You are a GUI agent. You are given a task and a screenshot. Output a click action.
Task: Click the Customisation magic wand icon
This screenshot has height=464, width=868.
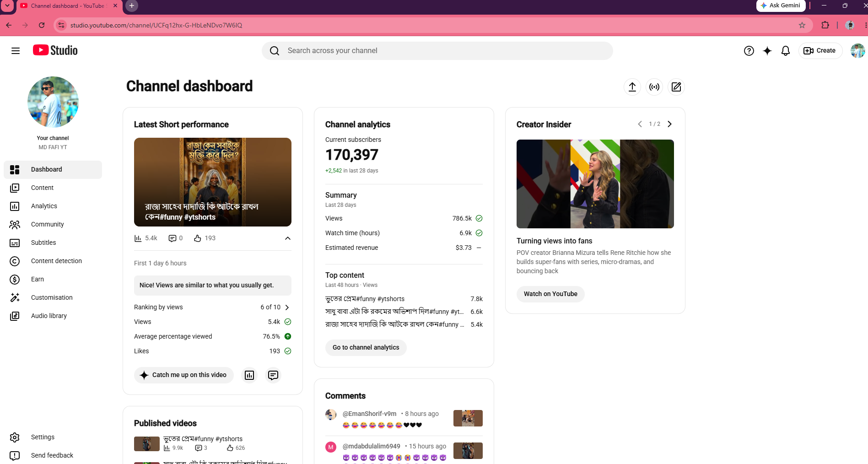click(x=15, y=298)
